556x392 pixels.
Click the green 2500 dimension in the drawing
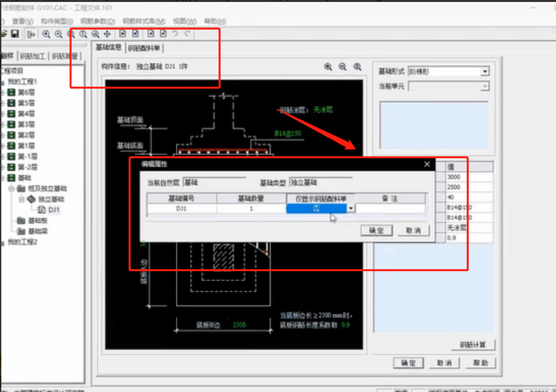click(240, 325)
